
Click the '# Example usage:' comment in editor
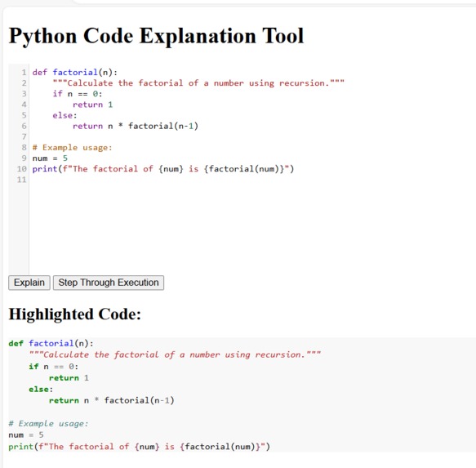(72, 147)
